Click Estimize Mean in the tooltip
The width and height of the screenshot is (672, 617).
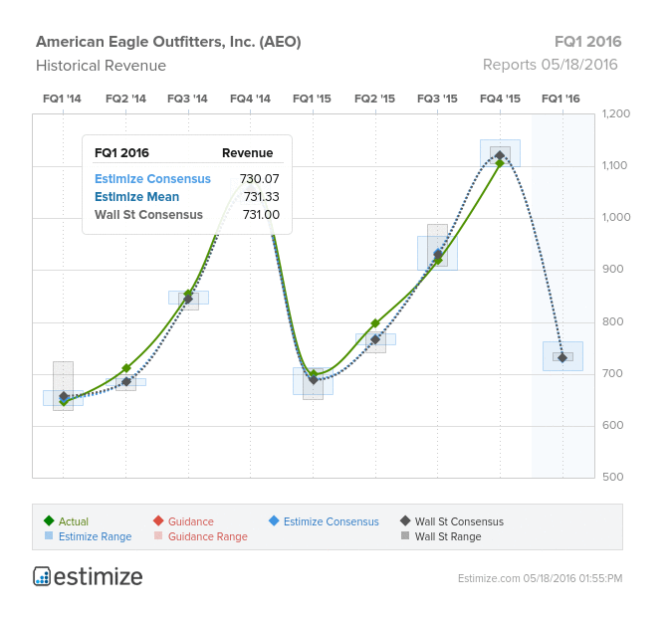coord(136,197)
